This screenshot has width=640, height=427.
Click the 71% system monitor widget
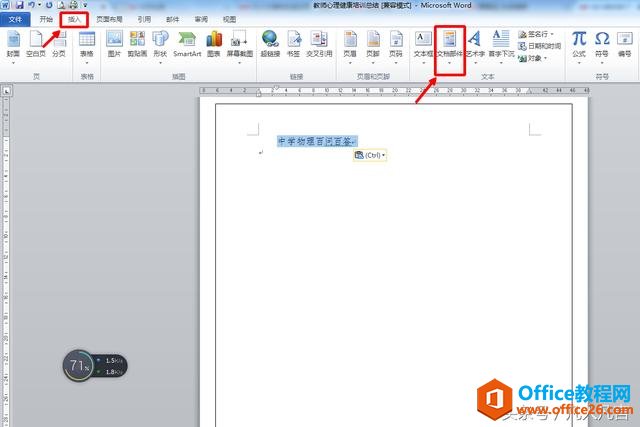pyautogui.click(x=95, y=365)
